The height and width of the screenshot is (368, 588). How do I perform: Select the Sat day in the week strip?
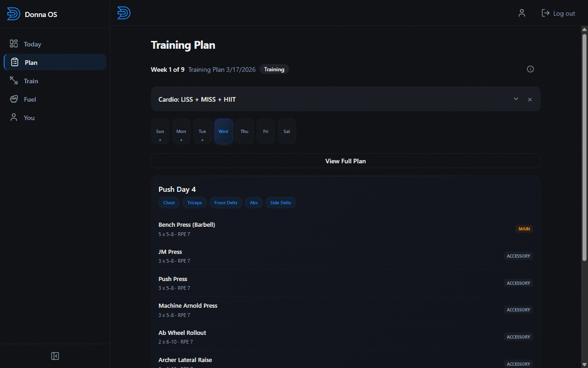287,131
